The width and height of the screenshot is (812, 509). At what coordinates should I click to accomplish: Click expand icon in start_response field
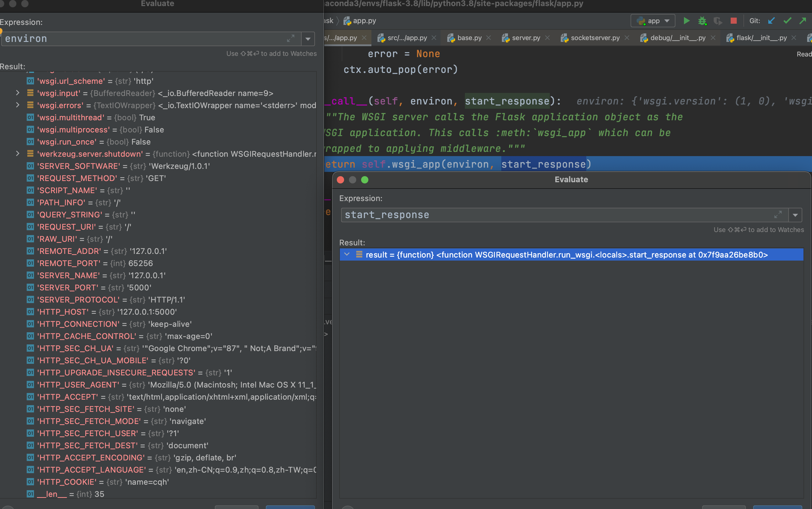[778, 215]
